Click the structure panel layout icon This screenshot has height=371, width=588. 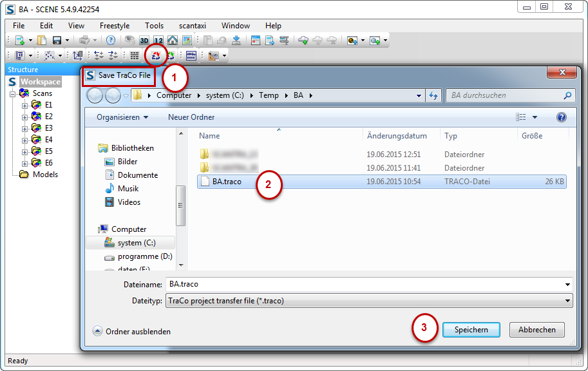coord(19,56)
